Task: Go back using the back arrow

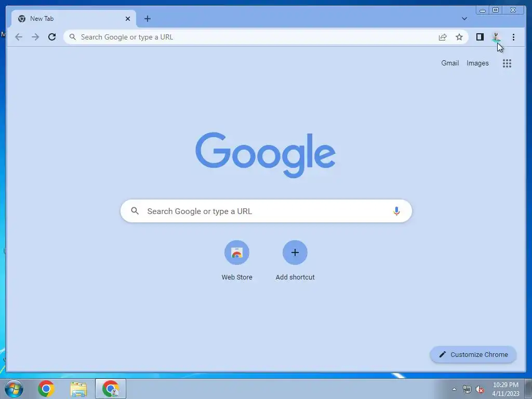Action: 19,37
